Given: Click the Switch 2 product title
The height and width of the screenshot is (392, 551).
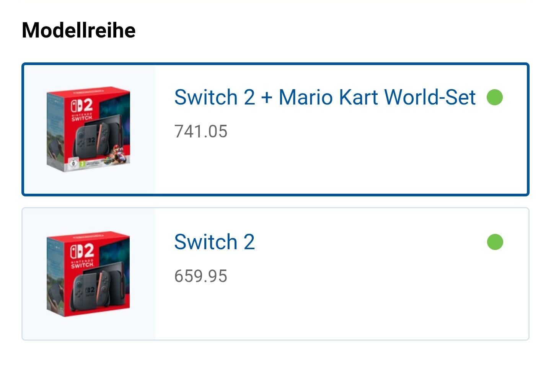Looking at the screenshot, I should point(214,242).
